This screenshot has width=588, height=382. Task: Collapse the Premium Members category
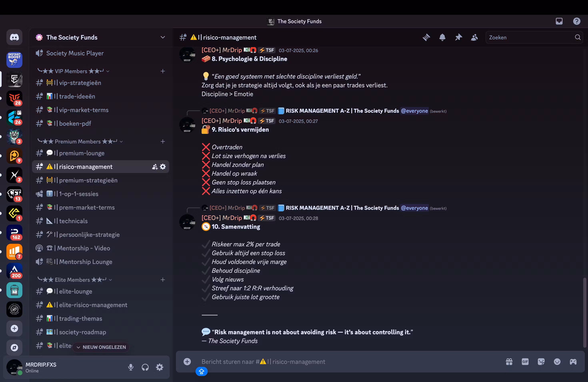pos(80,141)
